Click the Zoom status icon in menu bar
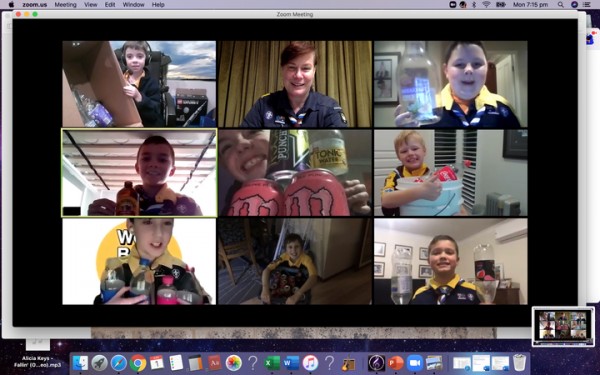The height and width of the screenshot is (375, 600). click(x=453, y=5)
